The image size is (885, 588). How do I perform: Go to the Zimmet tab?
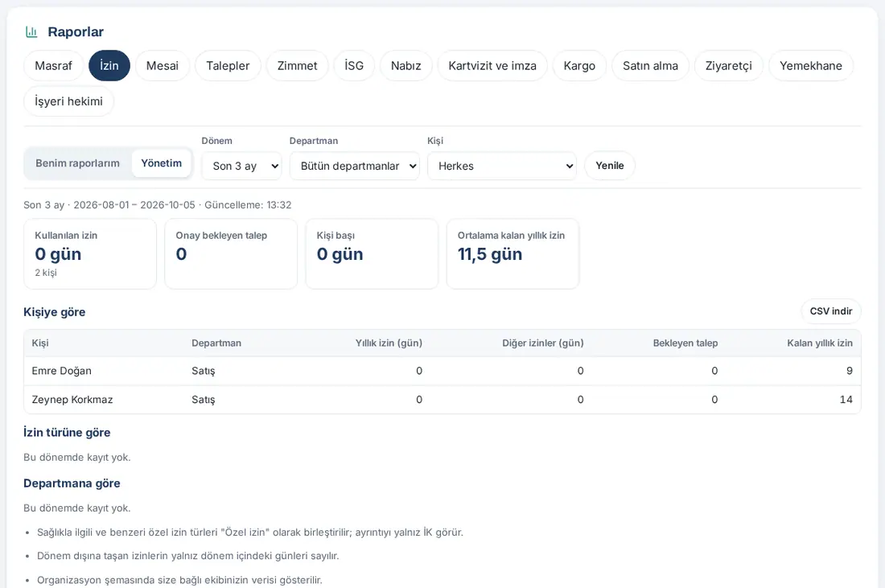click(x=298, y=65)
